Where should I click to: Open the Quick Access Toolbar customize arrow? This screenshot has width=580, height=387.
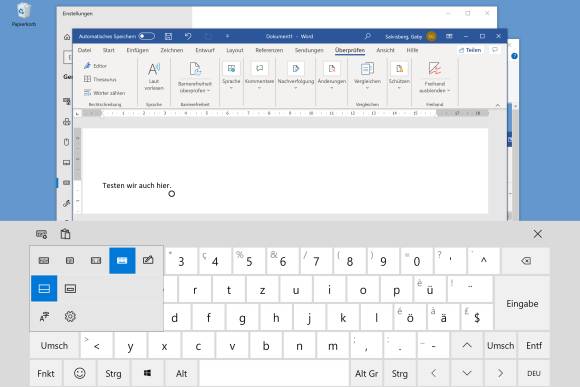(227, 36)
